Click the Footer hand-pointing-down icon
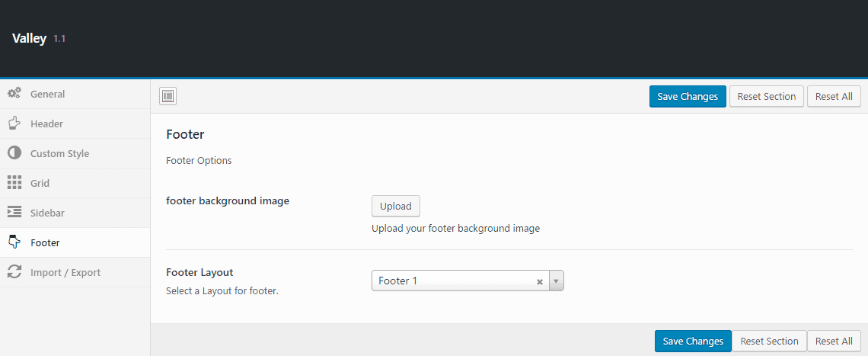This screenshot has width=868, height=356. point(14,242)
